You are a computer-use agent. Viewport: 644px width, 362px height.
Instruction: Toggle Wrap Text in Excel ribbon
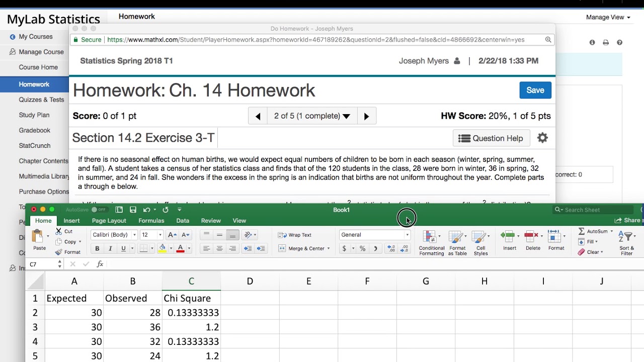[x=295, y=235]
